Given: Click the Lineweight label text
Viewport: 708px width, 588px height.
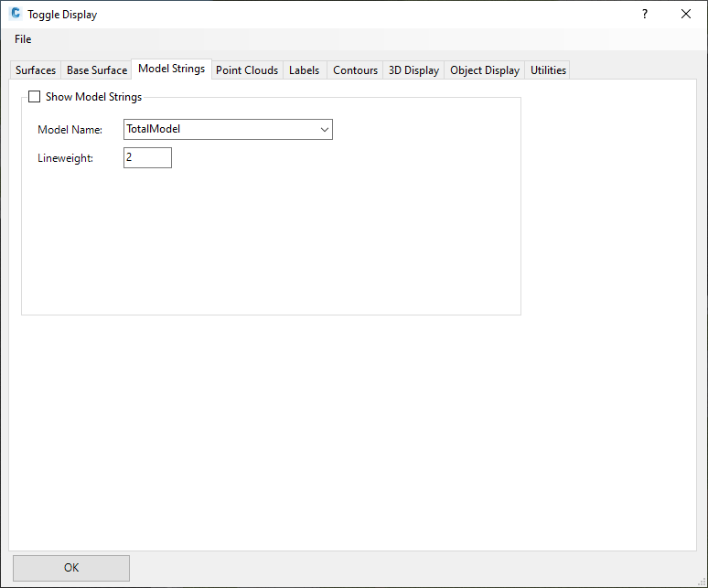Looking at the screenshot, I should point(66,158).
